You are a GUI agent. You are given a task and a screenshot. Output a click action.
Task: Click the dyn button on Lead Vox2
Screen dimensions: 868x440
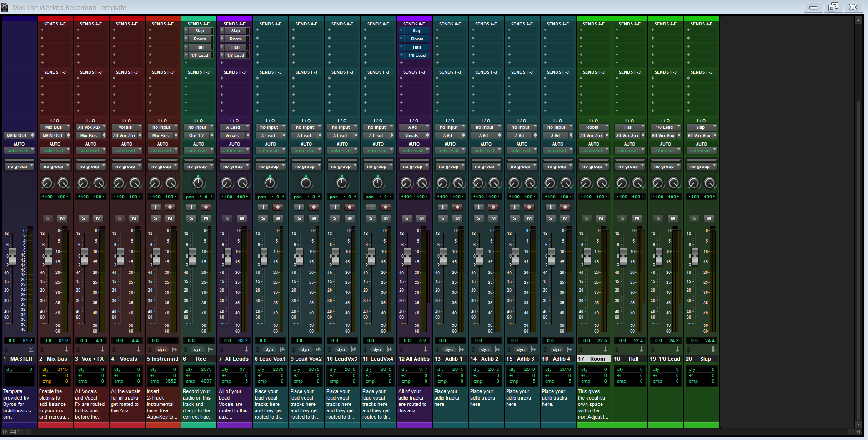[x=305, y=349]
